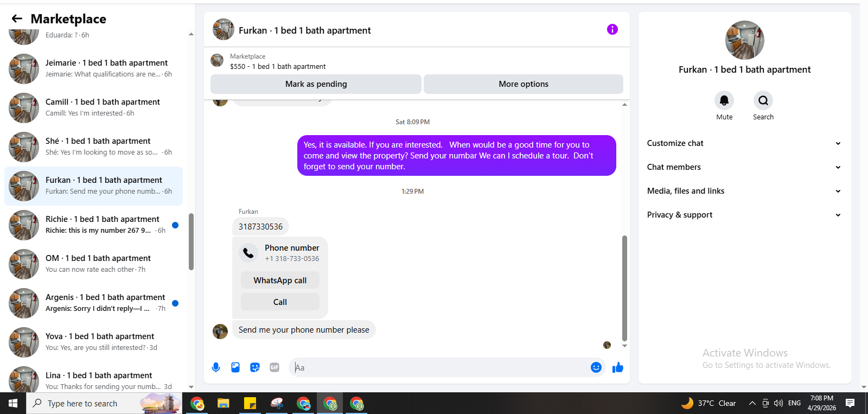Image resolution: width=868 pixels, height=414 pixels.
Task: Expand Chat members section
Action: click(x=744, y=167)
